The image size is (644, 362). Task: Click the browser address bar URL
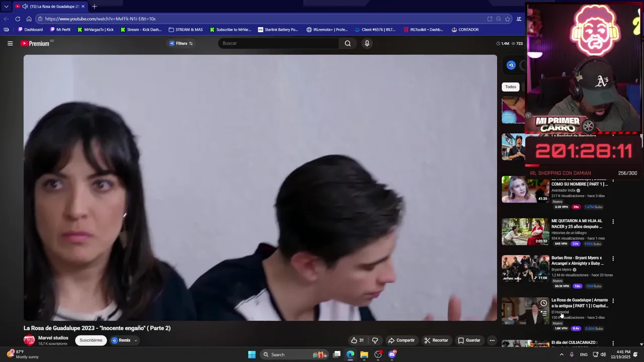point(100,19)
